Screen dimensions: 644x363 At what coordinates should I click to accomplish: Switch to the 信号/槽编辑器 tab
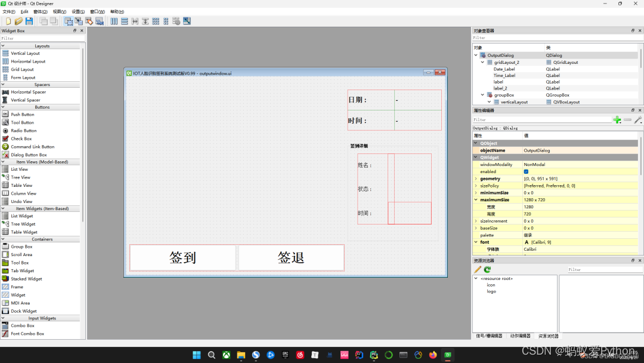(x=489, y=336)
